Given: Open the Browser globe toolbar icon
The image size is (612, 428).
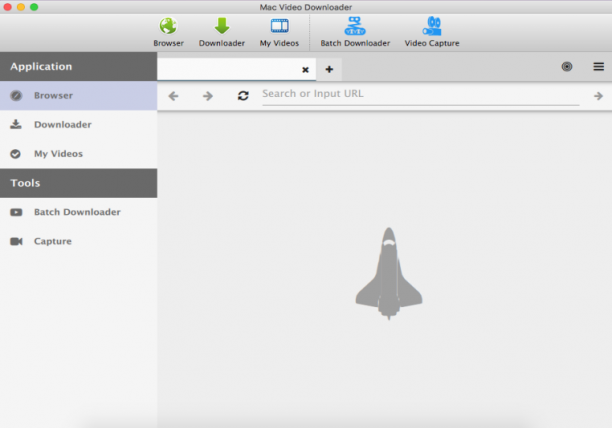Looking at the screenshot, I should pyautogui.click(x=168, y=26).
